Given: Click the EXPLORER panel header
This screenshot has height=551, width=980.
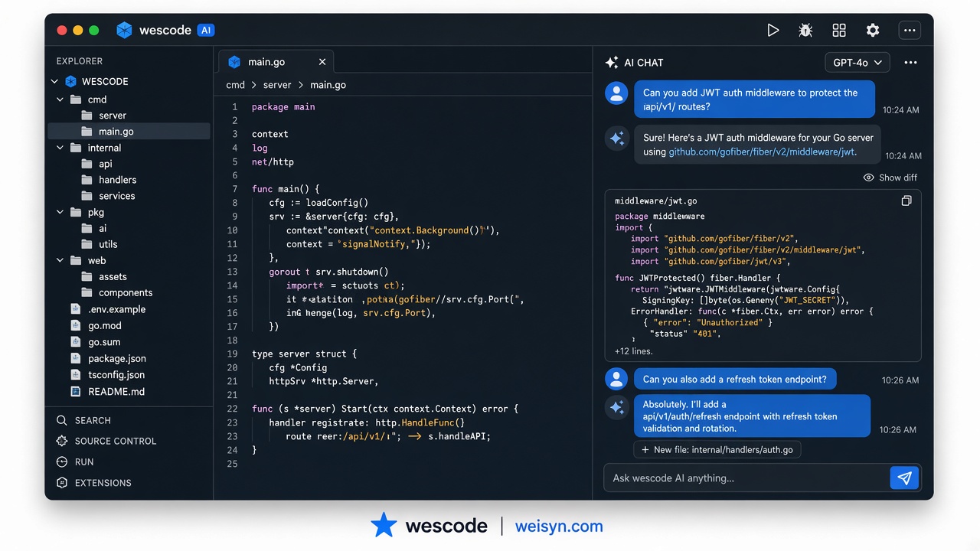Looking at the screenshot, I should point(79,61).
